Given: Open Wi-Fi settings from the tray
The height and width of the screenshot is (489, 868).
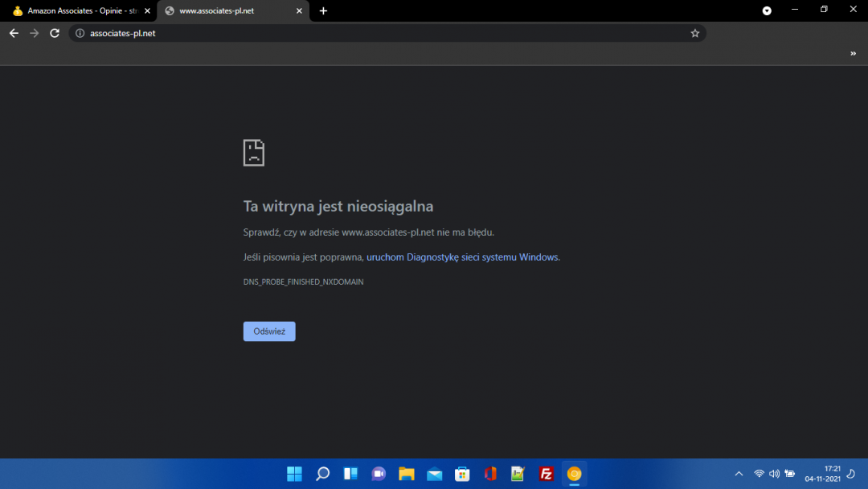Looking at the screenshot, I should (x=759, y=474).
